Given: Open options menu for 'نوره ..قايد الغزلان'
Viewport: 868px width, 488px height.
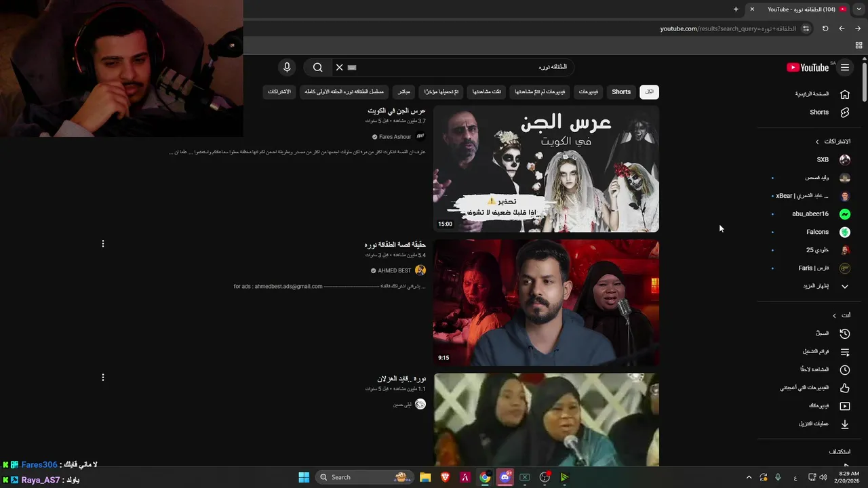Looking at the screenshot, I should (103, 378).
